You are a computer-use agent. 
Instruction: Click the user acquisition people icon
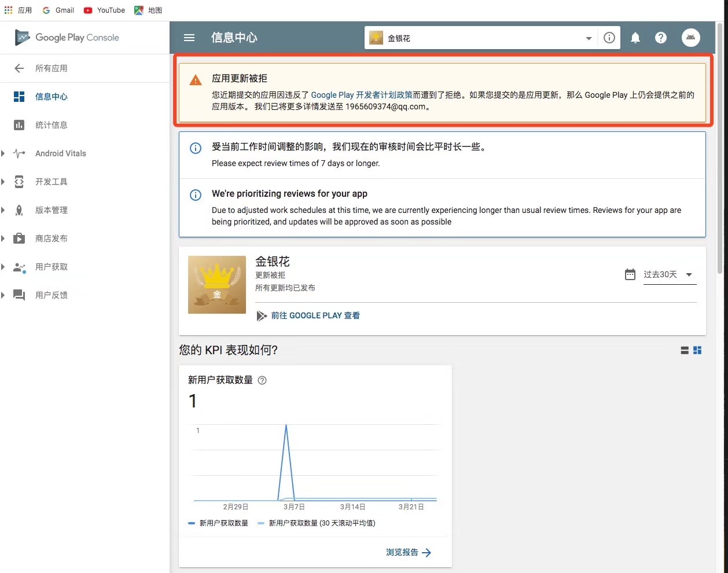(19, 267)
